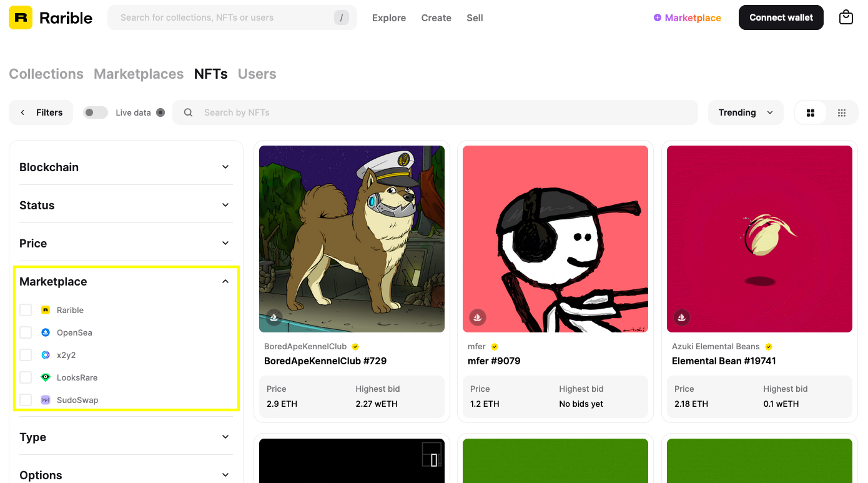Expand the Price filter section
868x483 pixels.
[x=126, y=243]
